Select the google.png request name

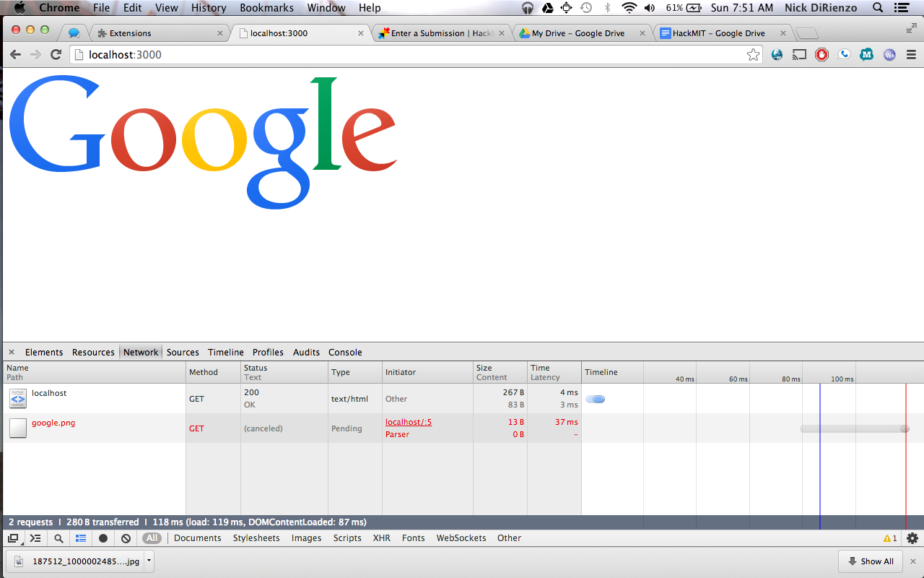pyautogui.click(x=53, y=423)
